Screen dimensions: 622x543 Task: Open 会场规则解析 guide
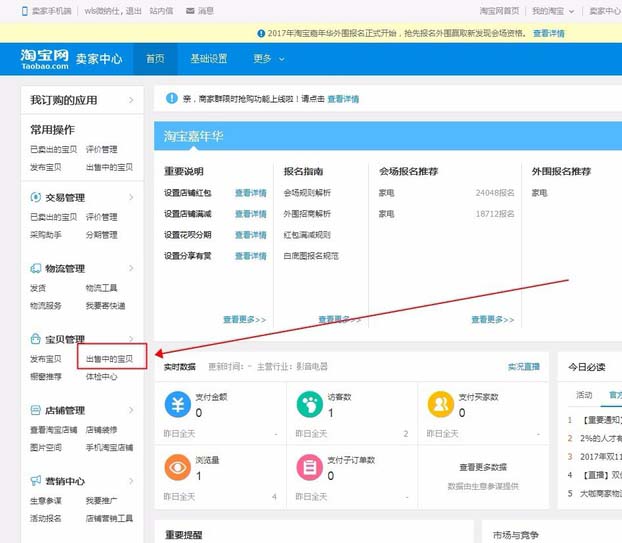click(307, 193)
